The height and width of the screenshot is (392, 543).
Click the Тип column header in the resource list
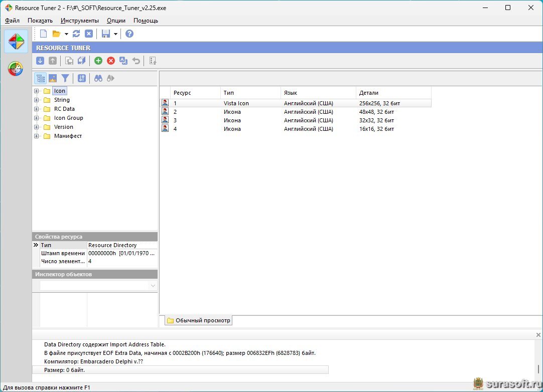pyautogui.click(x=250, y=93)
